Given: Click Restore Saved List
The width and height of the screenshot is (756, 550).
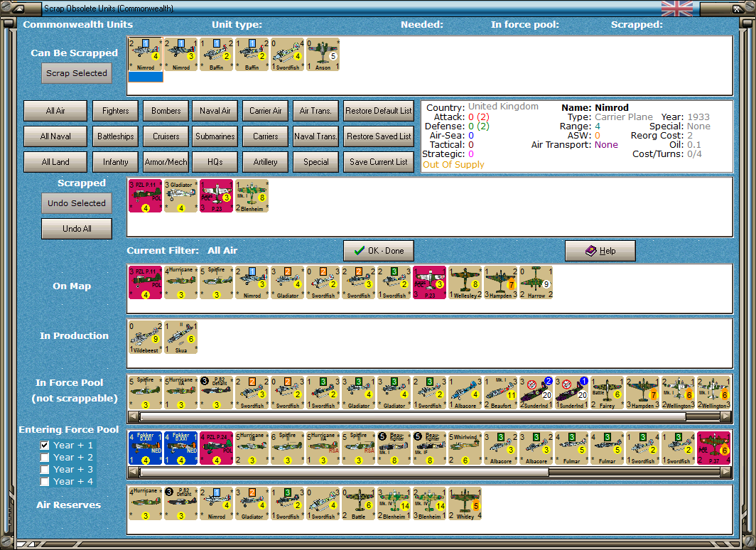Looking at the screenshot, I should [379, 136].
